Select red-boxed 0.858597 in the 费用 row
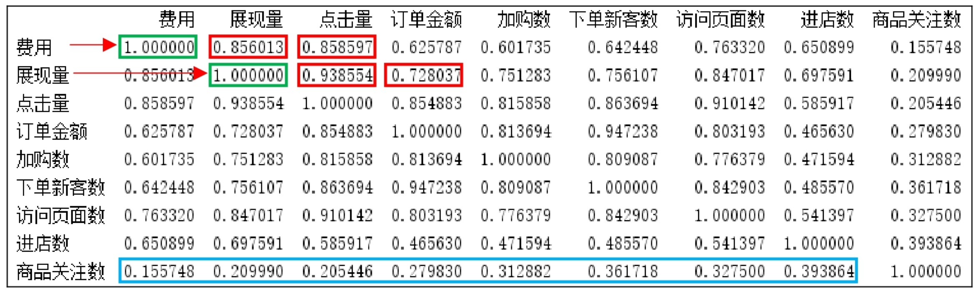 point(337,47)
